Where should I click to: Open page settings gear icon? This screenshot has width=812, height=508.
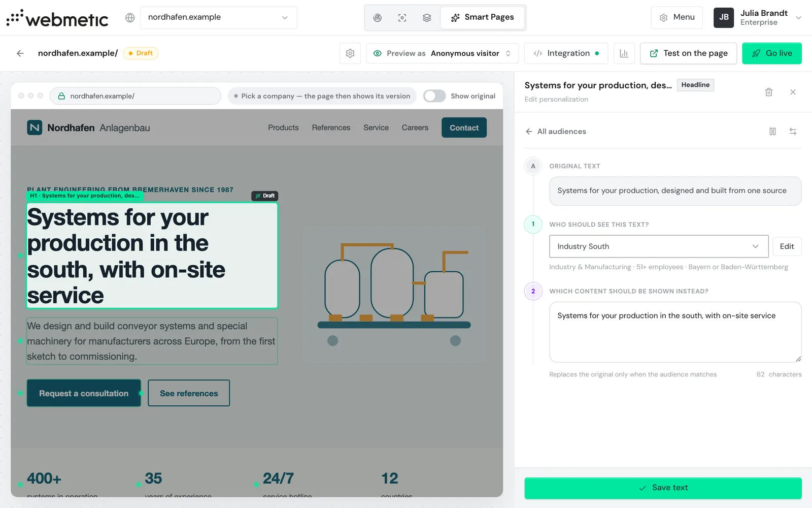coord(350,53)
